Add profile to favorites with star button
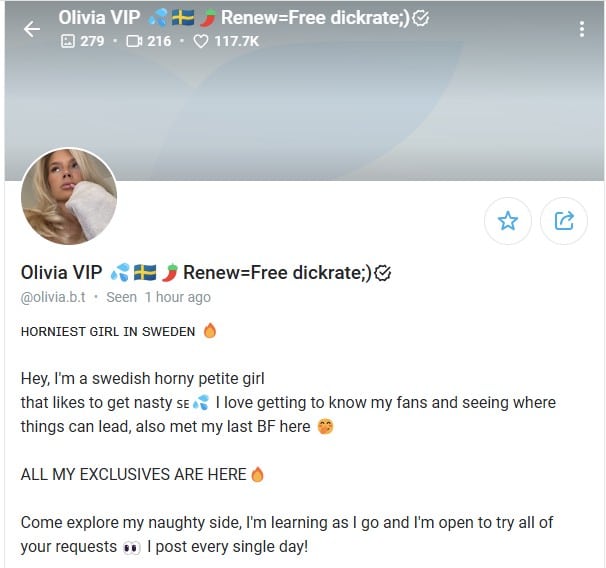Viewport: 606px width, 568px height. pyautogui.click(x=507, y=221)
